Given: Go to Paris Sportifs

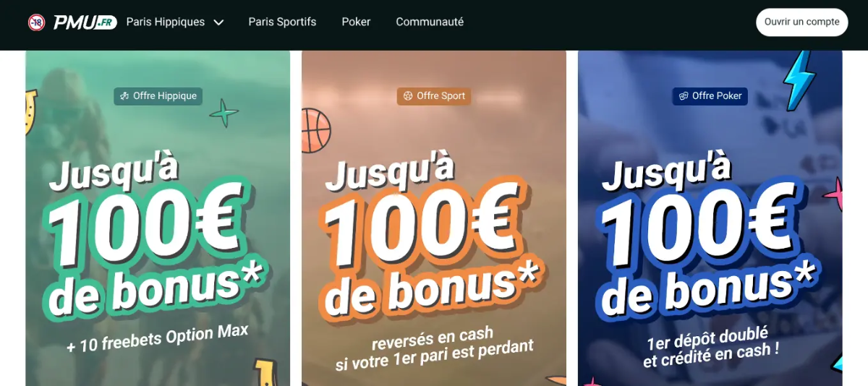Looking at the screenshot, I should [x=282, y=22].
